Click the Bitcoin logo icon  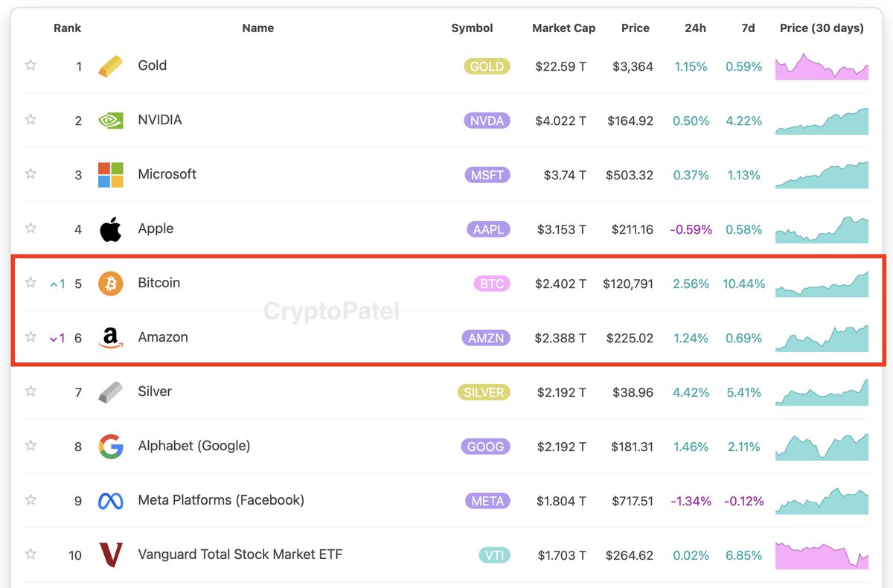pos(111,284)
